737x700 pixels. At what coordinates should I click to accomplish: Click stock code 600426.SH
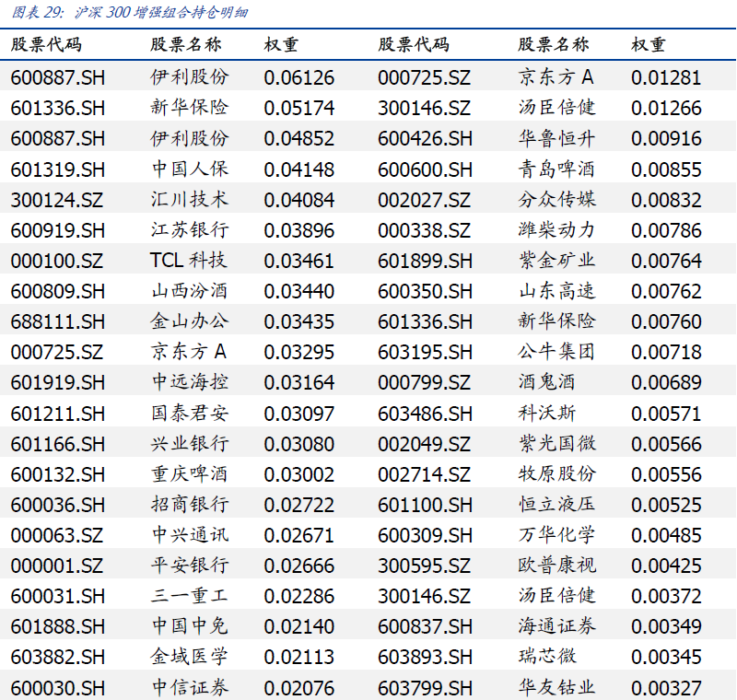[425, 138]
